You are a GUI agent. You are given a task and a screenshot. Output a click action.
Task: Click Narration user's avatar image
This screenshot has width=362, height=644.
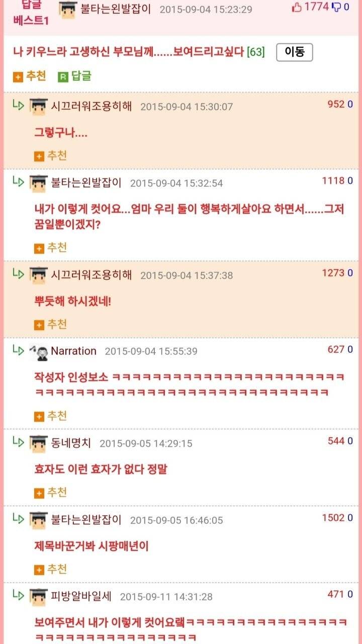[x=39, y=351]
